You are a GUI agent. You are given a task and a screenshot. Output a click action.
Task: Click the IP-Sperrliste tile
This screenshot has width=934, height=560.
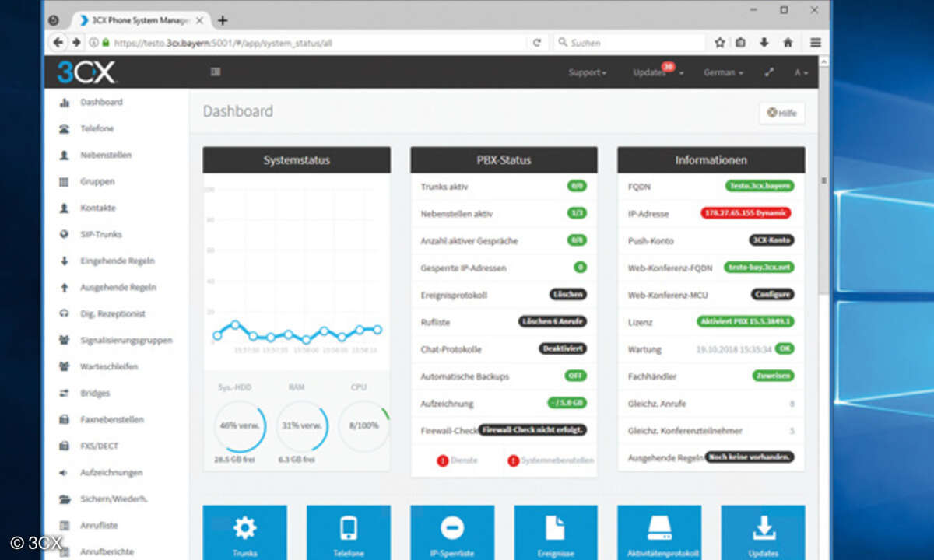(x=452, y=533)
